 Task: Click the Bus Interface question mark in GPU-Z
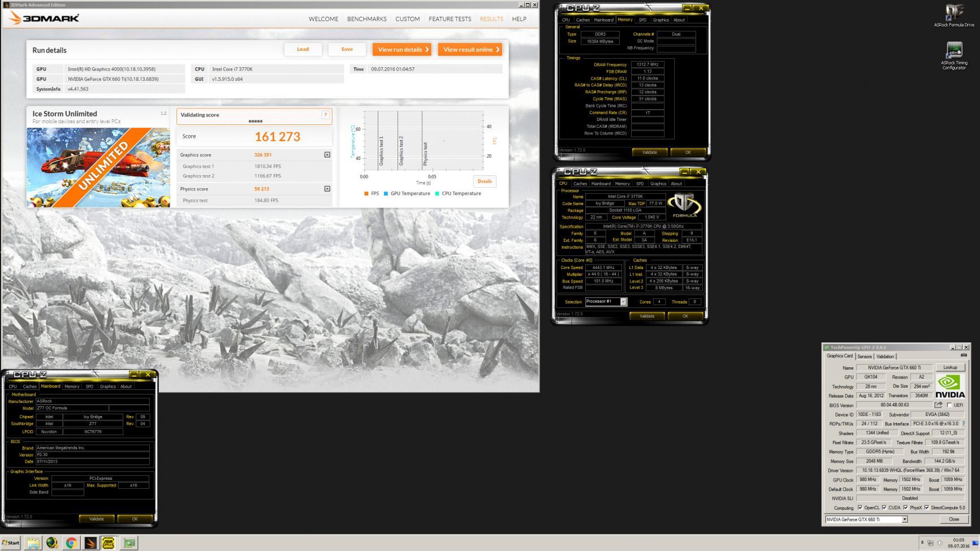[x=963, y=423]
